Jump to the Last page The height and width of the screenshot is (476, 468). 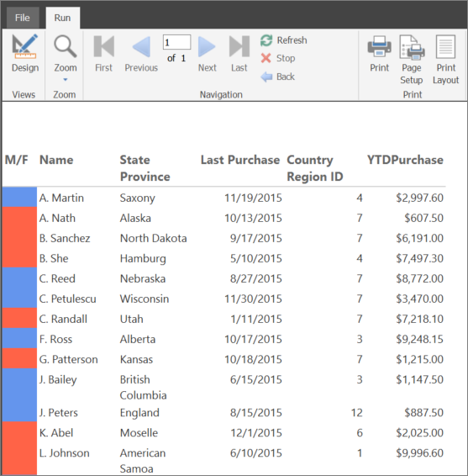(x=239, y=54)
